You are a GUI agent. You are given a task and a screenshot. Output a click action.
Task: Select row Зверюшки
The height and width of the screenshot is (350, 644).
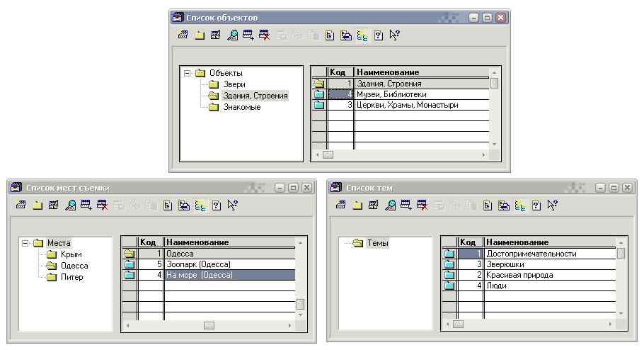529,264
